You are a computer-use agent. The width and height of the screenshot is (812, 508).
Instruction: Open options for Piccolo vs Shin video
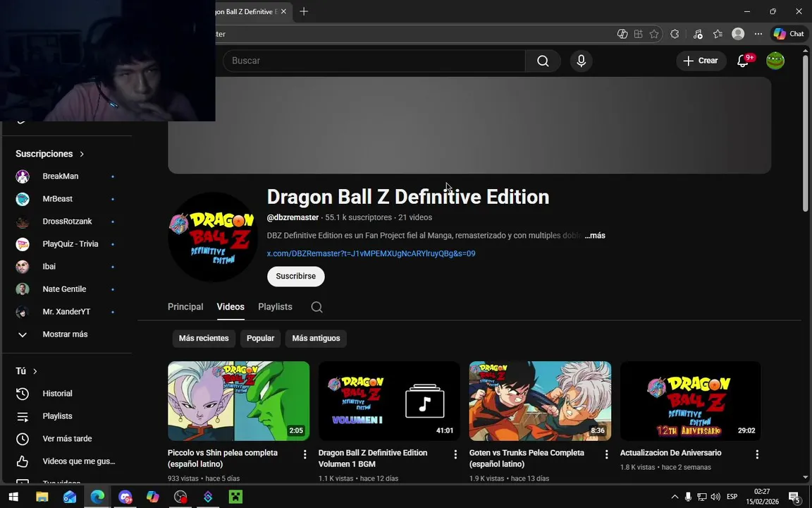[x=304, y=454]
